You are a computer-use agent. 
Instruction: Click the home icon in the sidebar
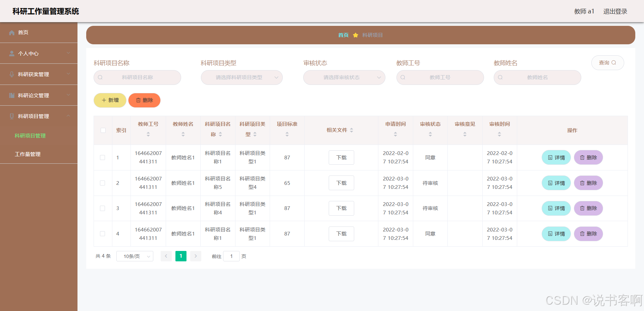click(12, 33)
